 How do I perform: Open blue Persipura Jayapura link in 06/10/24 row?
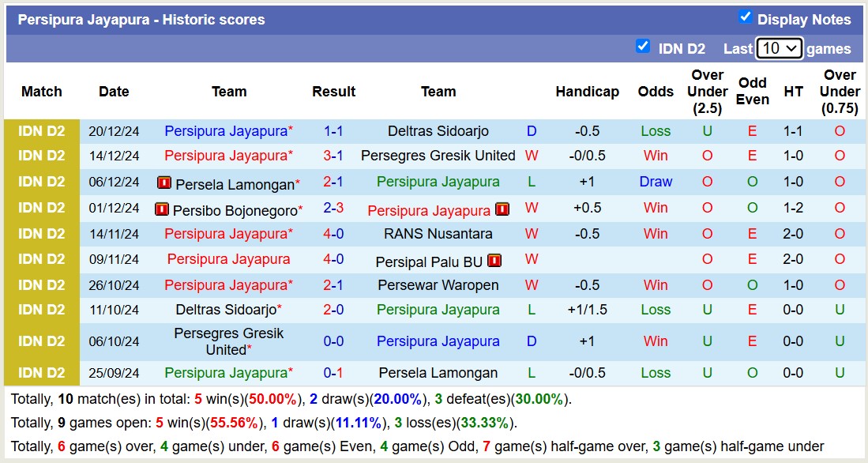click(438, 341)
